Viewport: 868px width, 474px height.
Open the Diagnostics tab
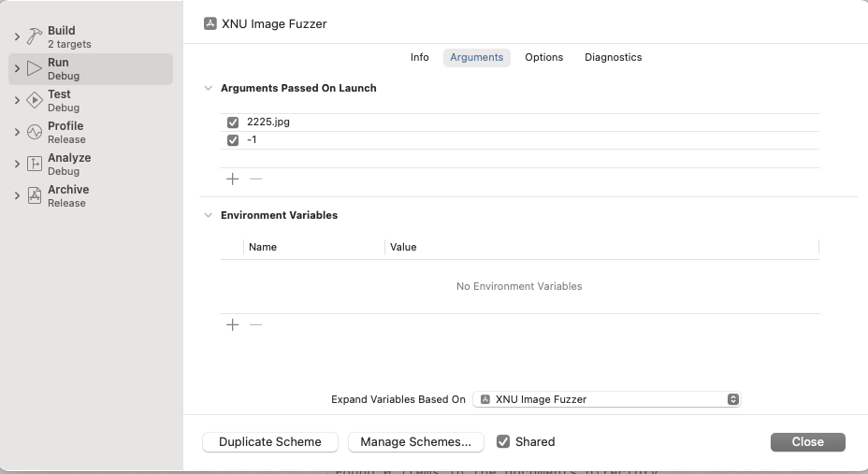coord(613,57)
